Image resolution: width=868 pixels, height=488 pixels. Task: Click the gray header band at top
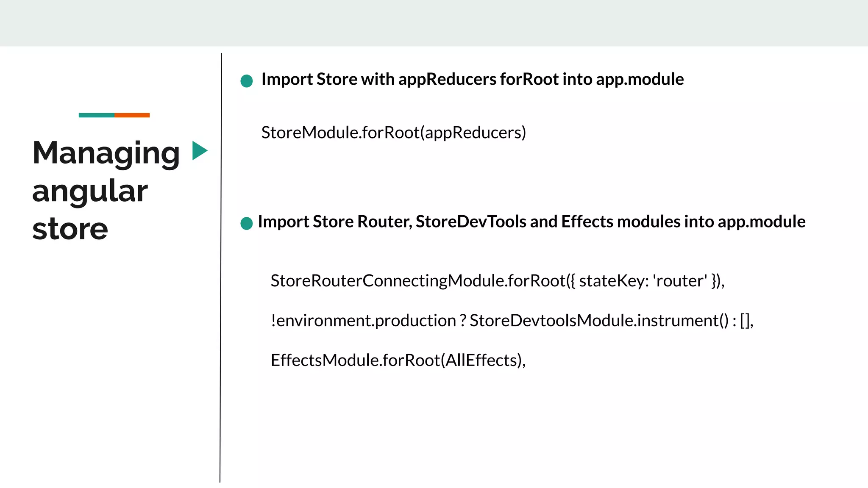pyautogui.click(x=434, y=23)
